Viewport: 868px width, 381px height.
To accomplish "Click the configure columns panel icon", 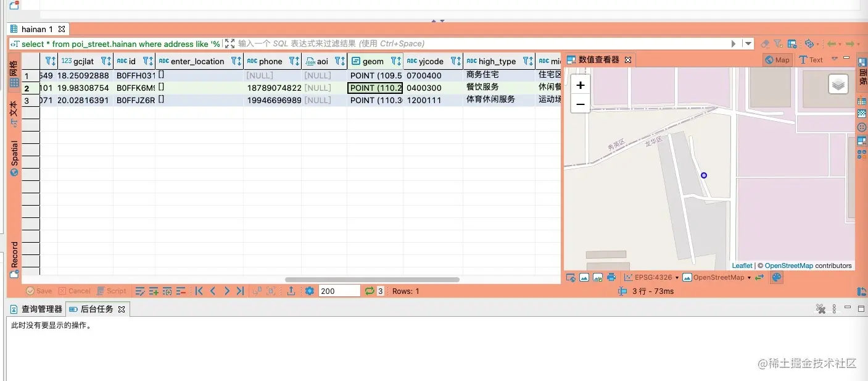I will [792, 44].
